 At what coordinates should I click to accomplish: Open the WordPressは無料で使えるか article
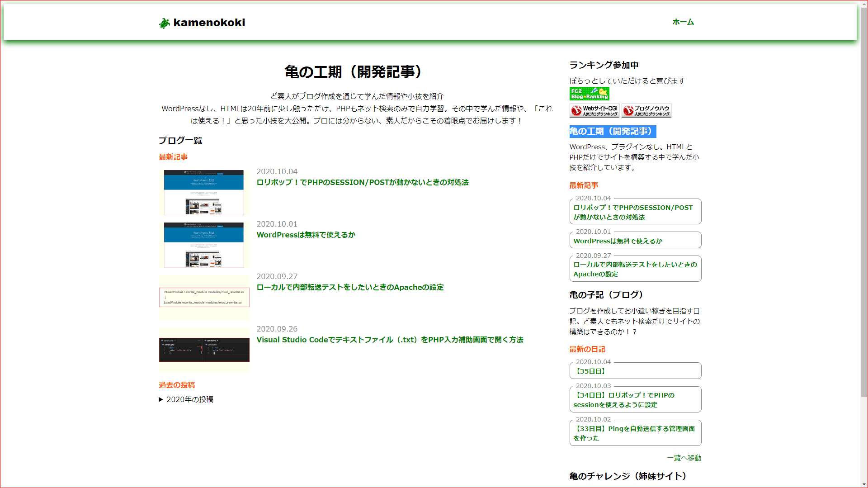(306, 235)
